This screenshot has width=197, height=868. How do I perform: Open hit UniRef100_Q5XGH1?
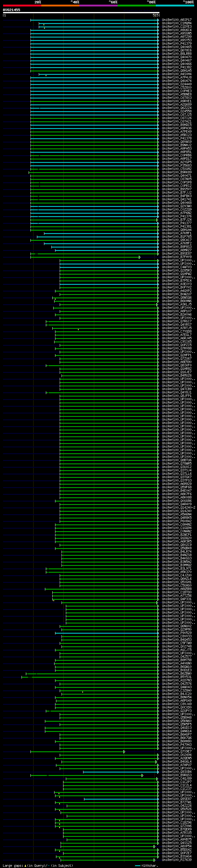pos(176,582)
